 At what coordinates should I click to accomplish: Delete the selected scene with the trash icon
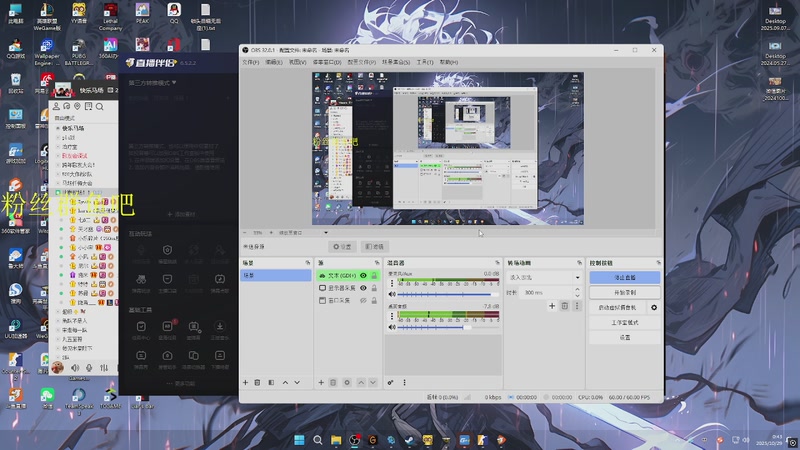tap(258, 382)
